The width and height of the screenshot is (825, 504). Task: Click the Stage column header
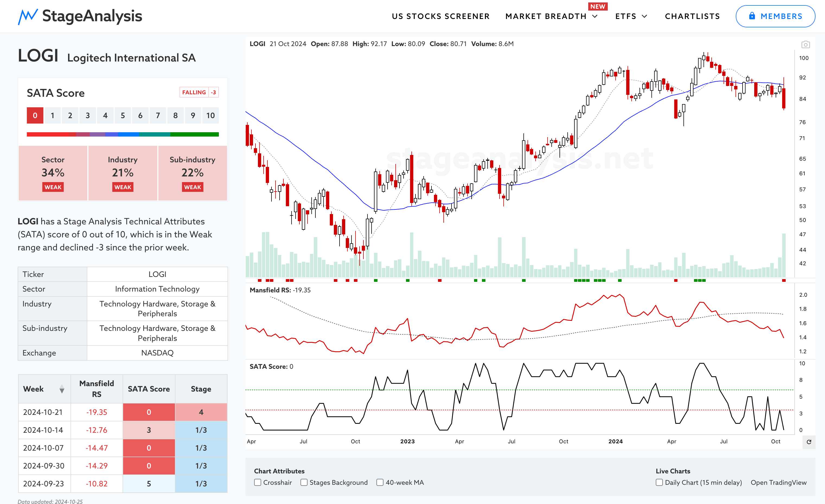[x=201, y=389]
